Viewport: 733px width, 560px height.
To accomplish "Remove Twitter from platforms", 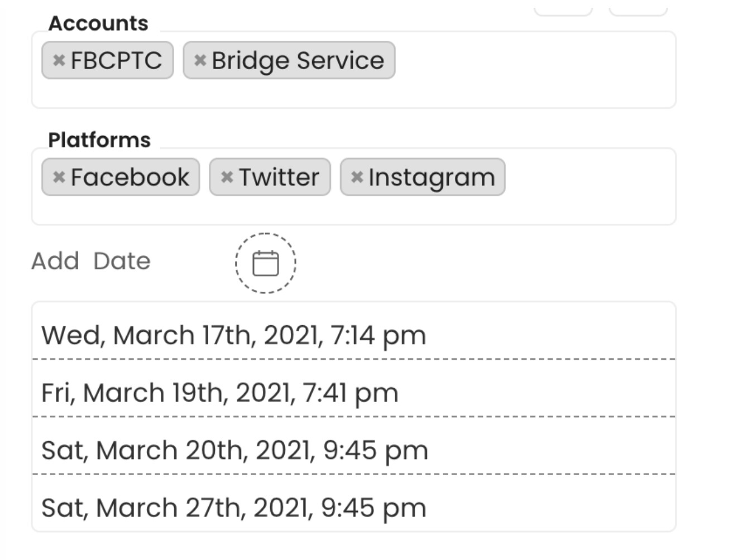I will tap(227, 177).
